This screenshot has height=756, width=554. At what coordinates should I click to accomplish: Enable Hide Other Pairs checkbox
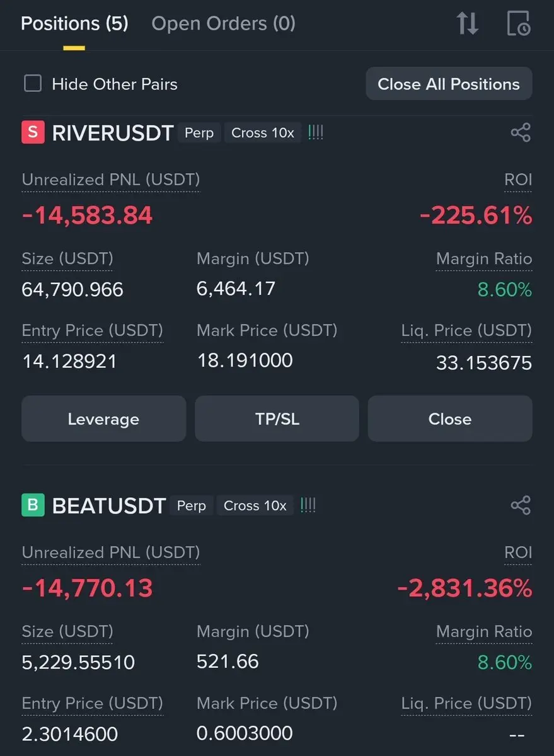click(x=33, y=84)
